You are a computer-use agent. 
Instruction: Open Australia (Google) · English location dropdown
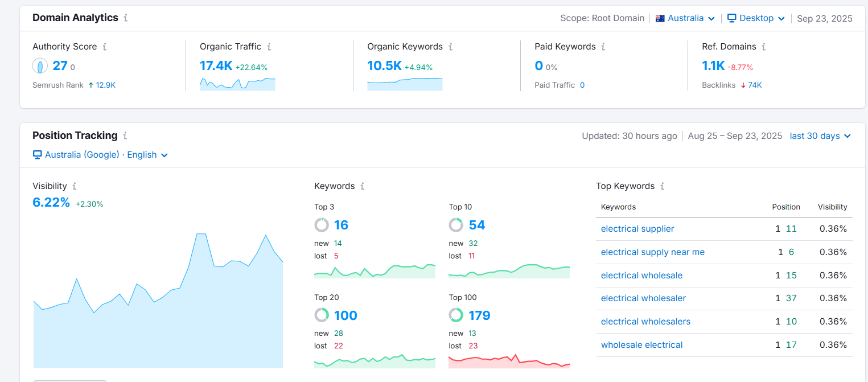tap(101, 155)
